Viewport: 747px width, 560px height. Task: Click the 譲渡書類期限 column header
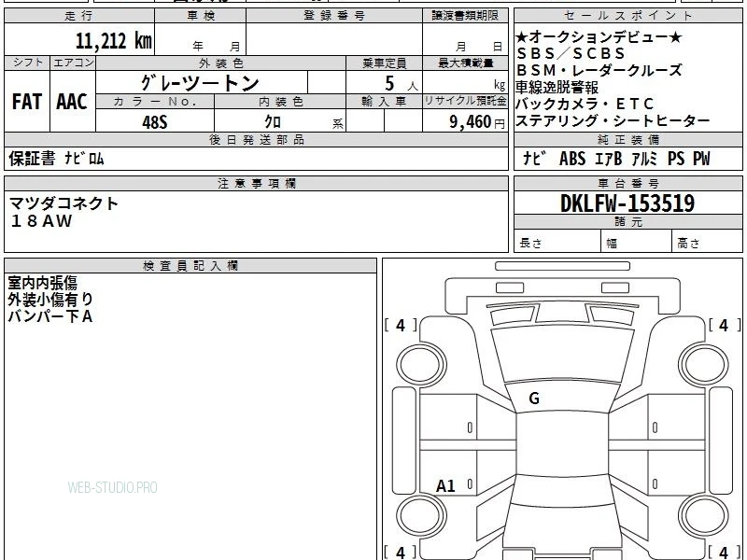tap(465, 16)
